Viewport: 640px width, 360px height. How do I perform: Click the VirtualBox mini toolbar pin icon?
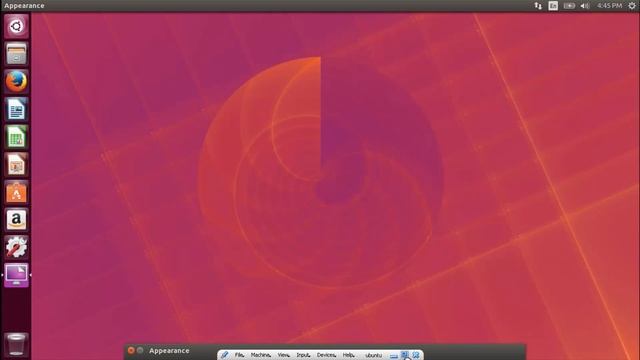point(224,355)
